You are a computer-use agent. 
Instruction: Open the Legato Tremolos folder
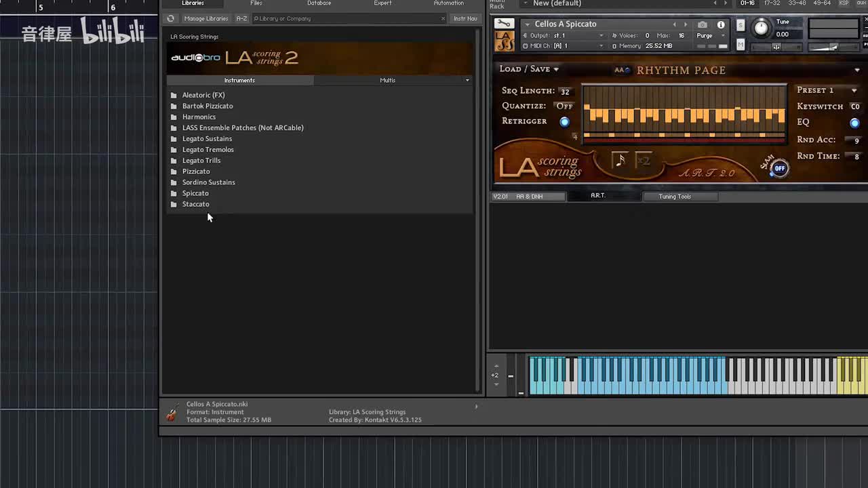coord(208,149)
